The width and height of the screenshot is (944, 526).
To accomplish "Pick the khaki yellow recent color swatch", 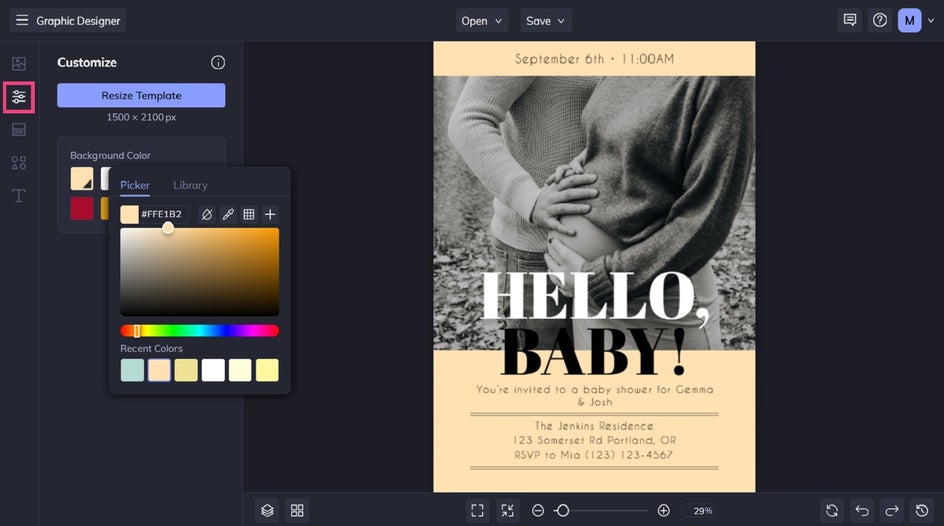I will pos(186,370).
